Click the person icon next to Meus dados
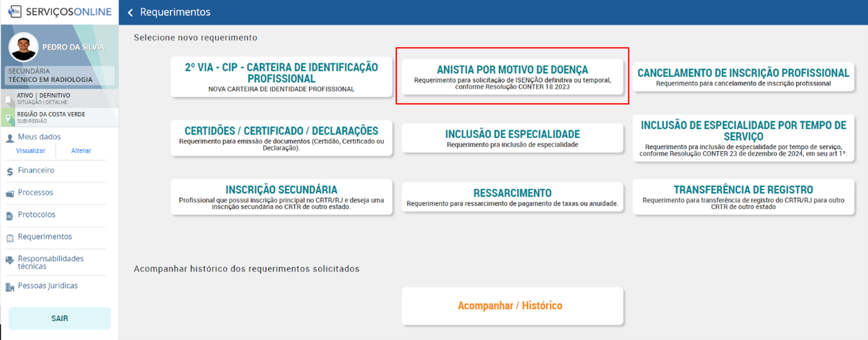Screen dimensions: 868x340 pyautogui.click(x=9, y=137)
